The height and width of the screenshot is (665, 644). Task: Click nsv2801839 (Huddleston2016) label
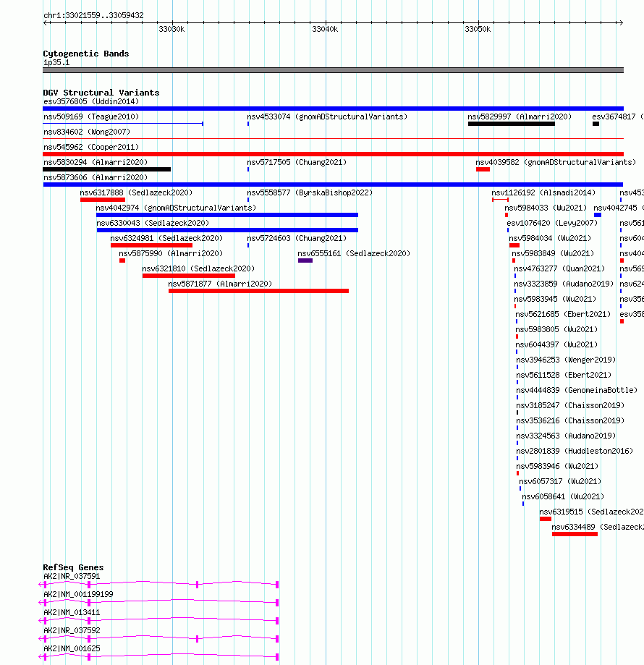(575, 452)
